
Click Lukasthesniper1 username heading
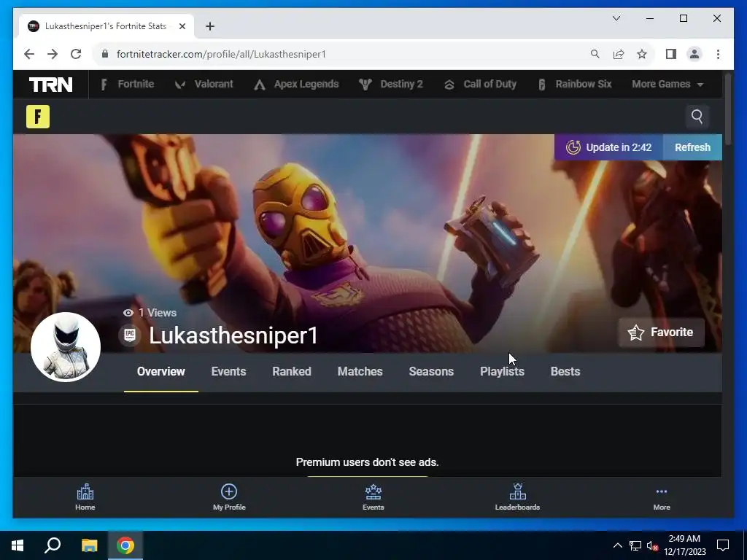coord(233,335)
